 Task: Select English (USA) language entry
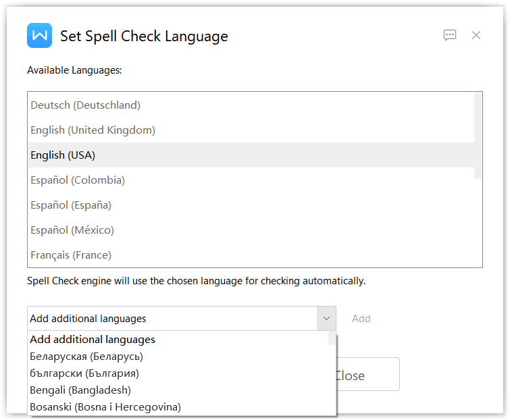tap(63, 155)
